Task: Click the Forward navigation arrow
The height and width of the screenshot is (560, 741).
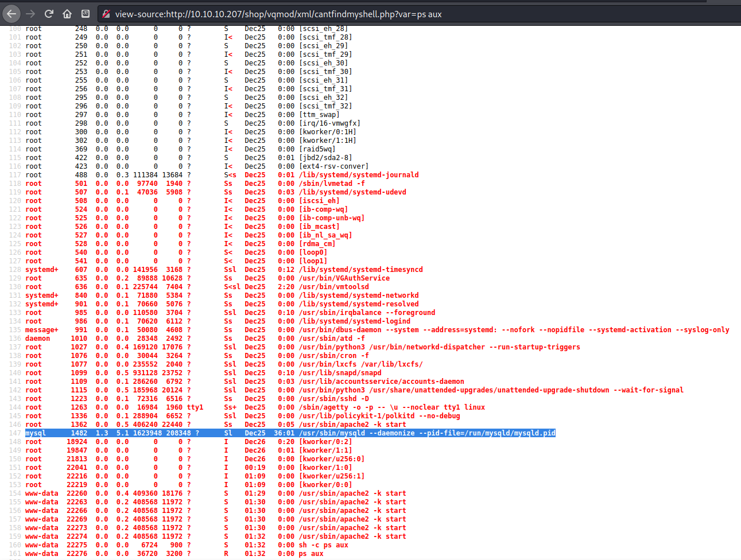Action: click(30, 14)
